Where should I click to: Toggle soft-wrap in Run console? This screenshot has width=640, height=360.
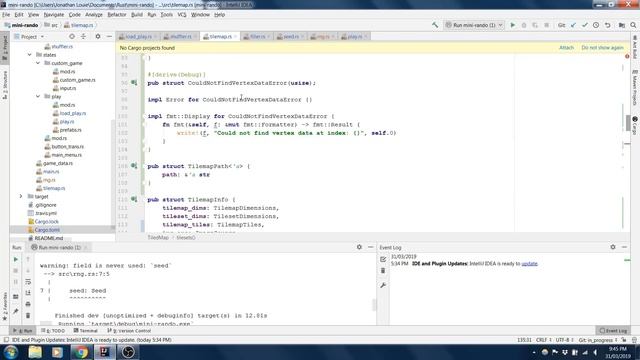(x=28, y=282)
